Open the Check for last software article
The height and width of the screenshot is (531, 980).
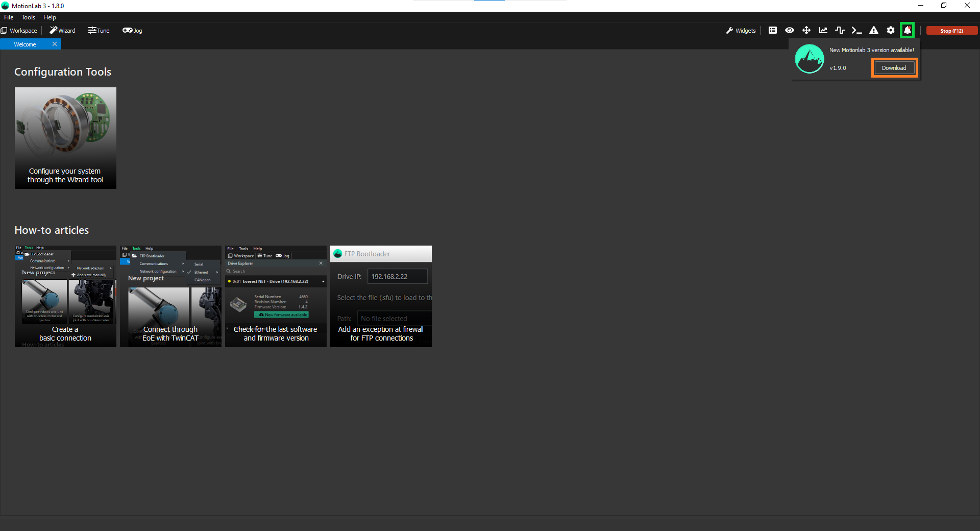[x=276, y=296]
